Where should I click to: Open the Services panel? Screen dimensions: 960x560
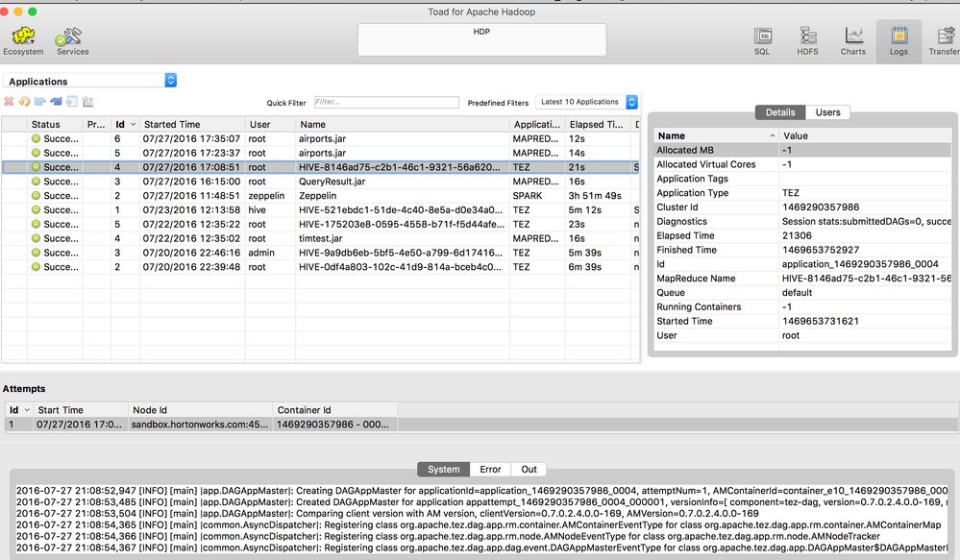[x=67, y=39]
